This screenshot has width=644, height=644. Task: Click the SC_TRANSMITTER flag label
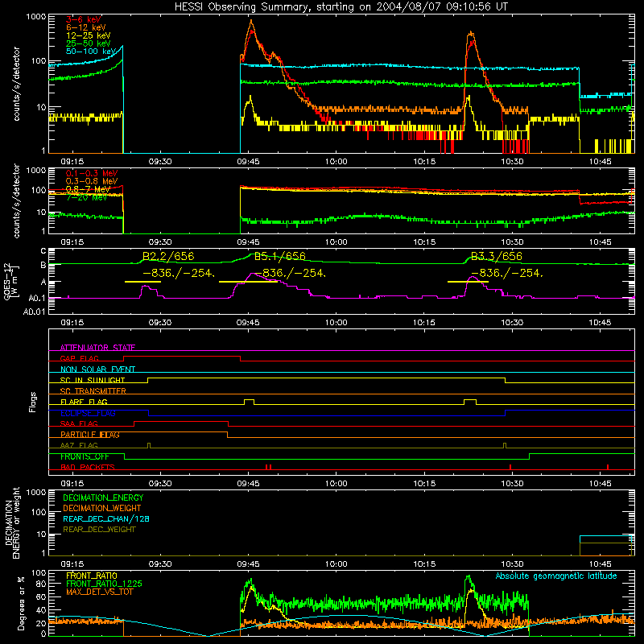[x=93, y=391]
